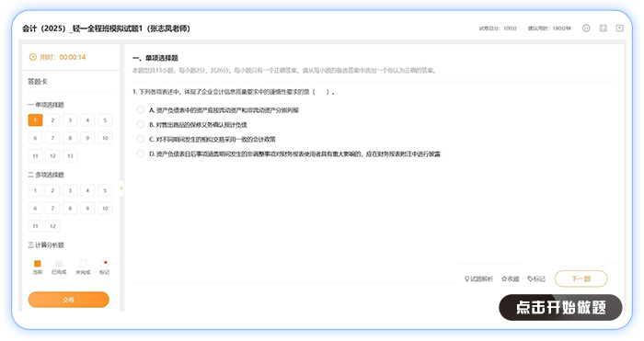Jump to multiple-choice question 3

tap(70, 190)
